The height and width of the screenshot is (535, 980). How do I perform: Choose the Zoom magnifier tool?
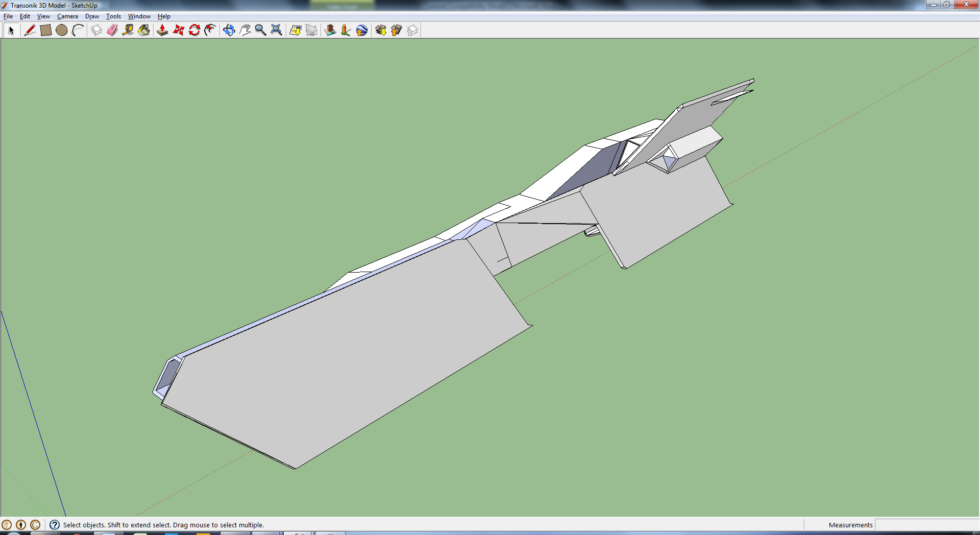[260, 30]
